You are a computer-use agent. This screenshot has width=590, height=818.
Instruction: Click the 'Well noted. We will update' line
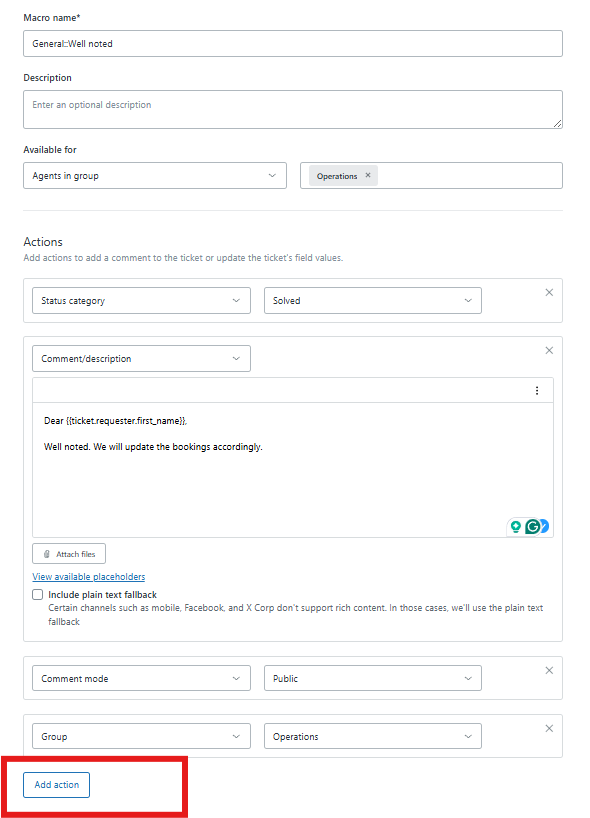pyautogui.click(x=153, y=447)
